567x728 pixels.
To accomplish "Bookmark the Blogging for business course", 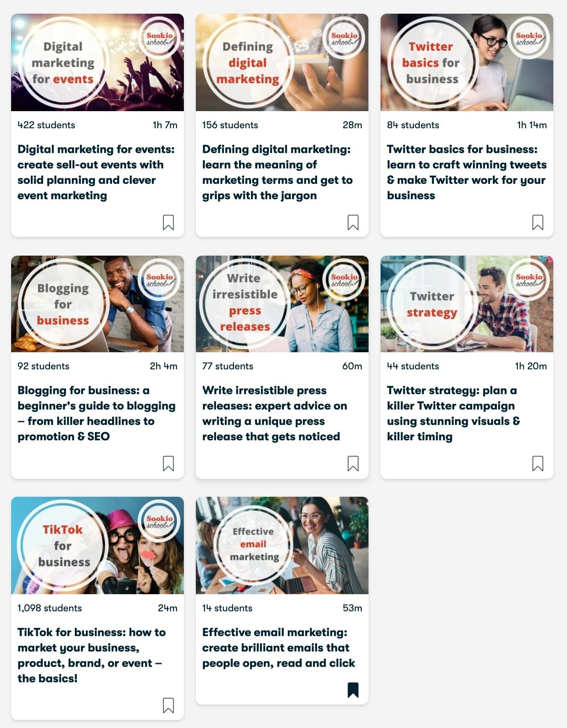I will tap(168, 463).
